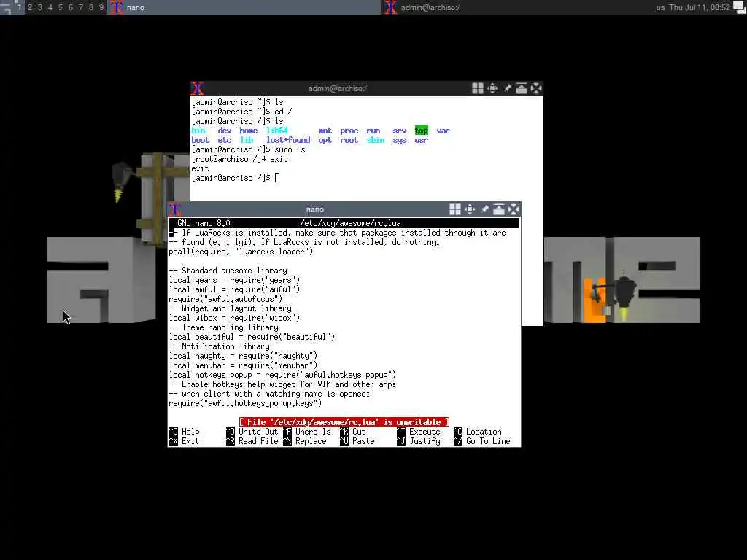
Task: Click the nano window title text
Action: click(315, 209)
